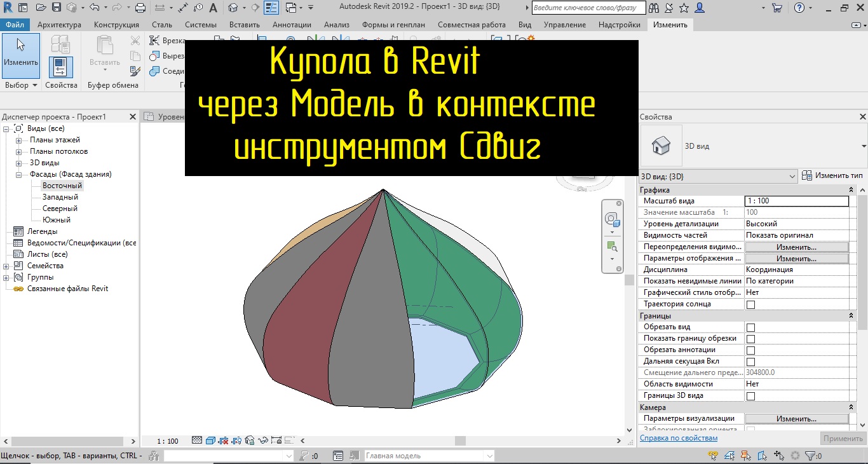
Task: Save the project via floppy disk icon
Action: coord(56,8)
